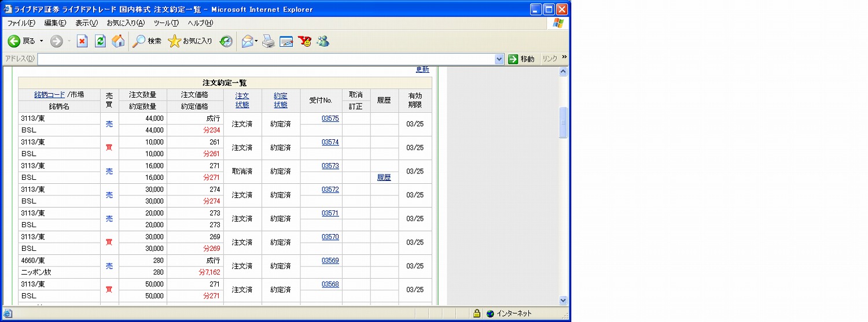Open order number 03568 link
868x322 pixels.
point(330,284)
